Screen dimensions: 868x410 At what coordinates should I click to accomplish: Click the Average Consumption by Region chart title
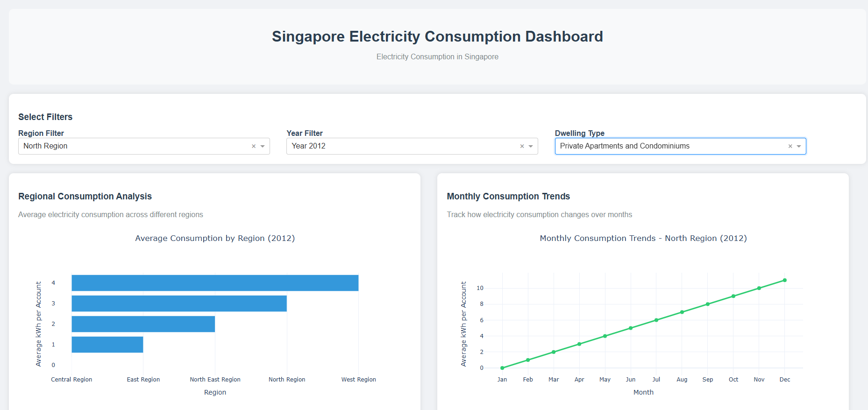point(215,238)
